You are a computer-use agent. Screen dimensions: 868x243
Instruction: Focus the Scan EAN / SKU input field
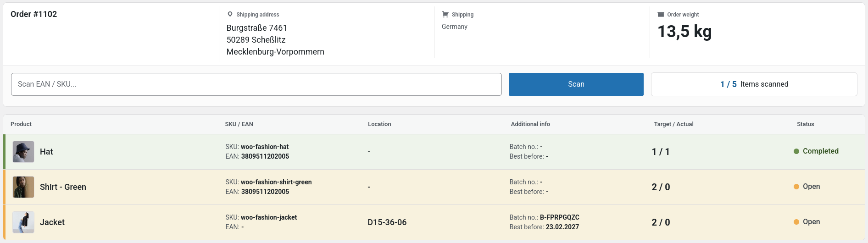point(256,84)
